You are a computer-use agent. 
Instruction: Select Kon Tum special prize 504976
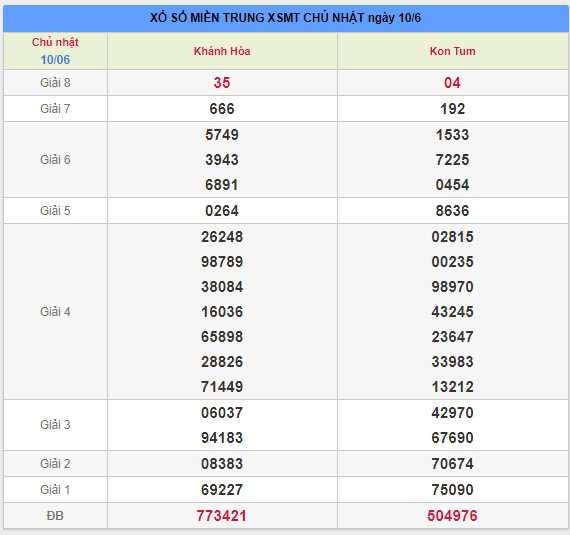[452, 515]
